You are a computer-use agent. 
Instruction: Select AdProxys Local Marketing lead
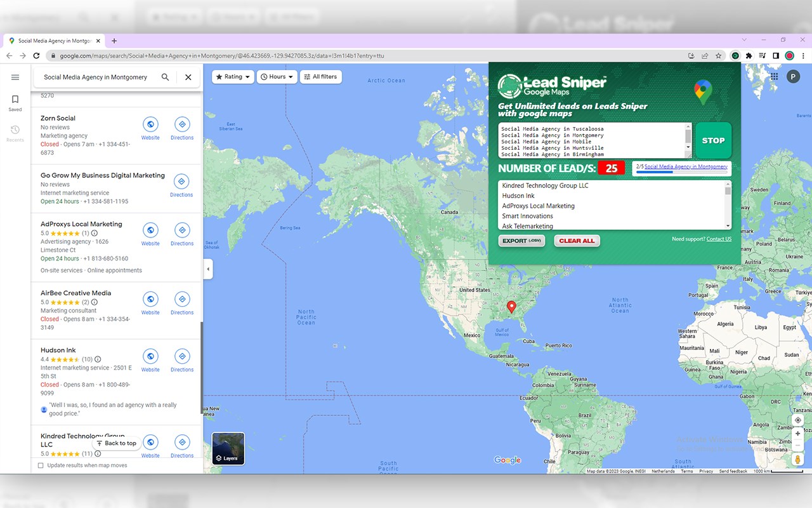coord(538,206)
